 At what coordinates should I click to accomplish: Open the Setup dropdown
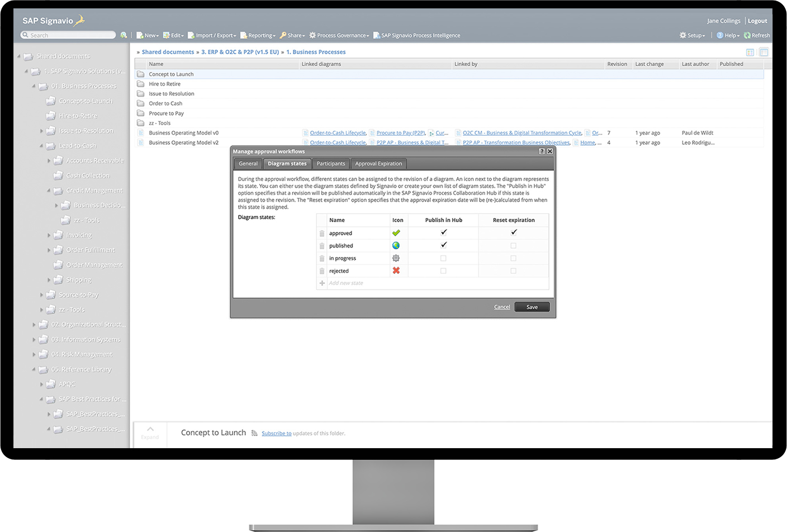(691, 35)
